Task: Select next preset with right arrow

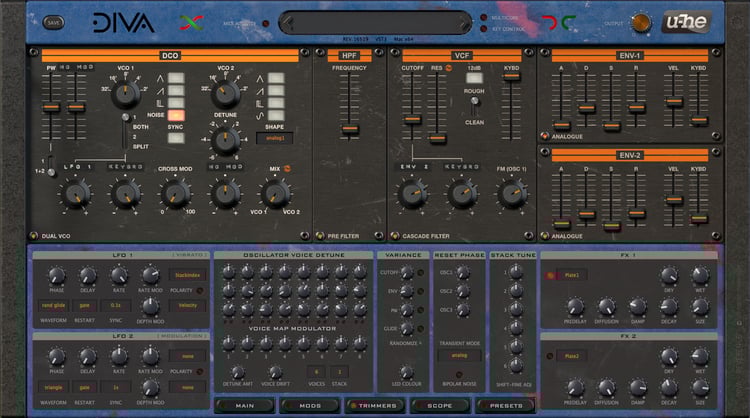Action: (x=465, y=22)
